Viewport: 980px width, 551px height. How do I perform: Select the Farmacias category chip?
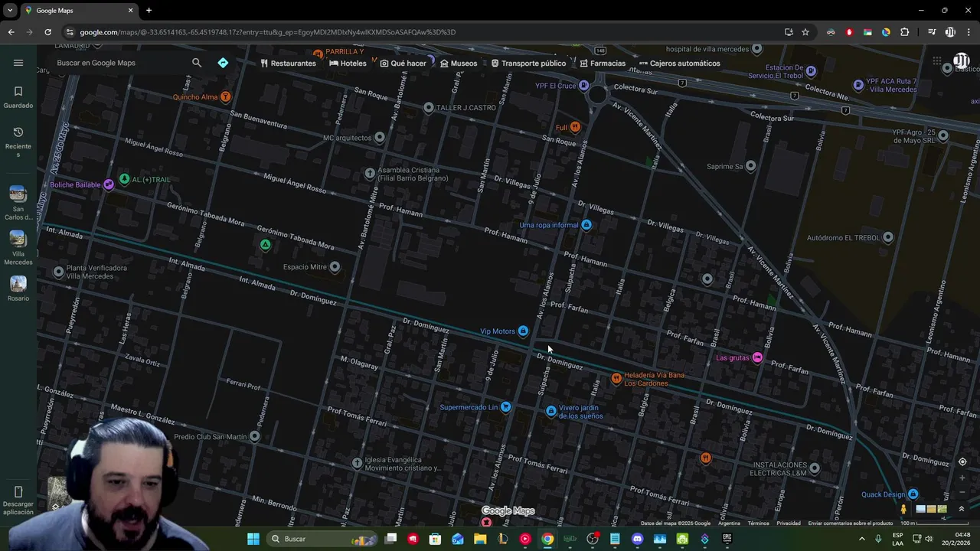[603, 64]
